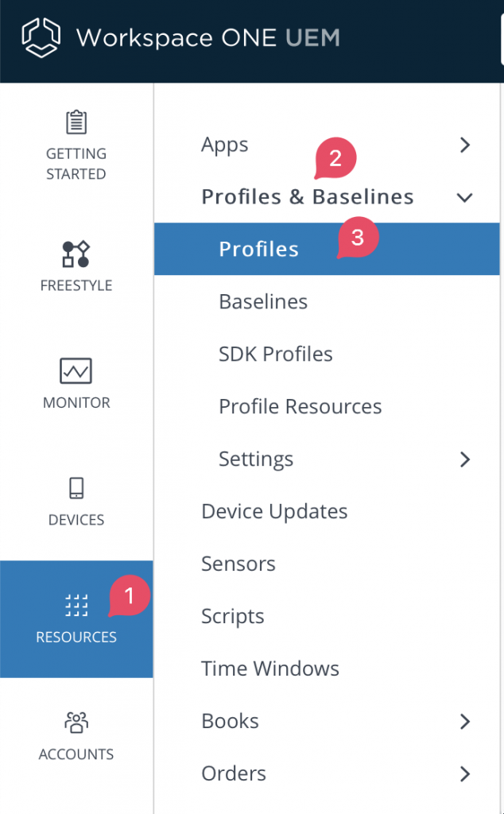Open Profile Resources
Image resolution: width=504 pixels, height=814 pixels.
click(299, 406)
